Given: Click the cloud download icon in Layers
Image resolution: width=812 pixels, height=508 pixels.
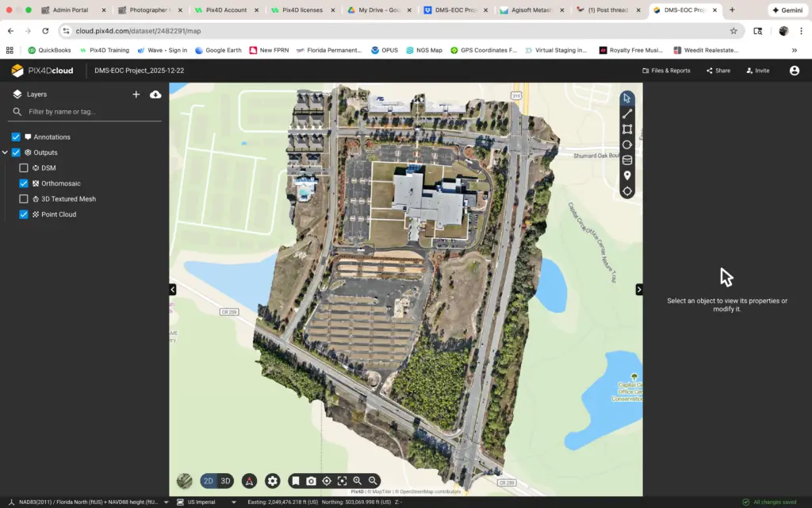Looking at the screenshot, I should pyautogui.click(x=155, y=94).
